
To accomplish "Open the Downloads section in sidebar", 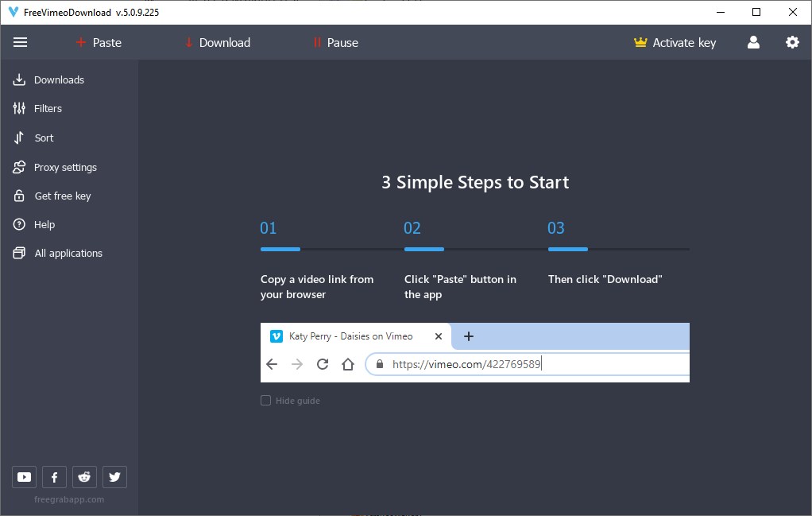I will coord(58,80).
